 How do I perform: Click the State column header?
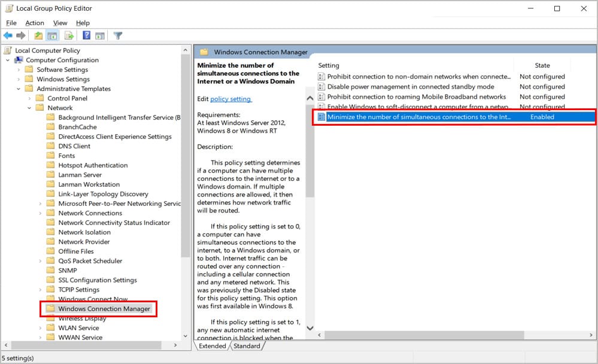(542, 65)
